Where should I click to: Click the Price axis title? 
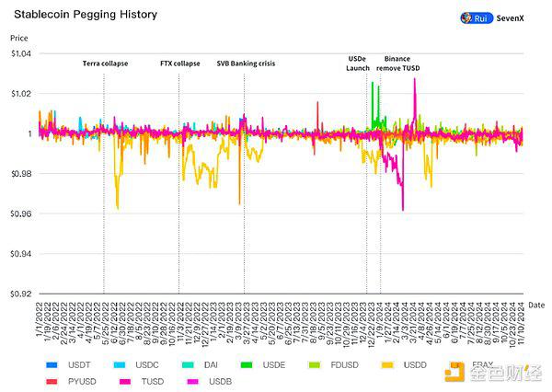19,38
